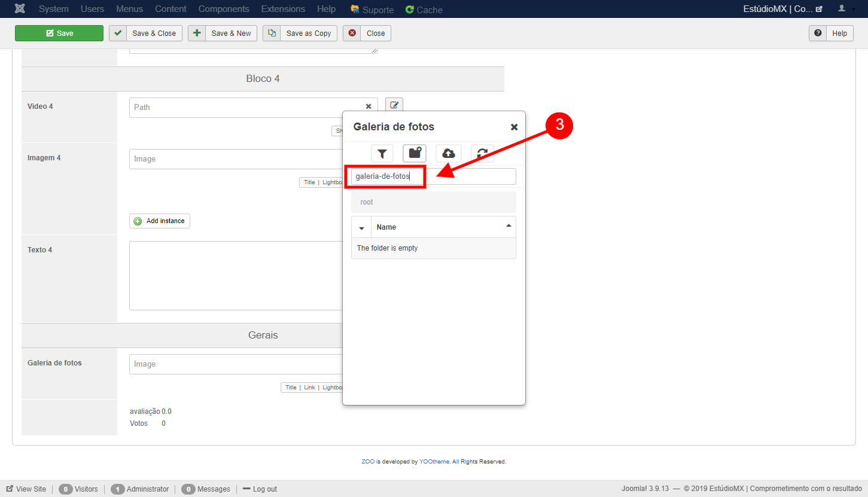Click the Joomla logo icon
868x497 pixels.
point(20,9)
